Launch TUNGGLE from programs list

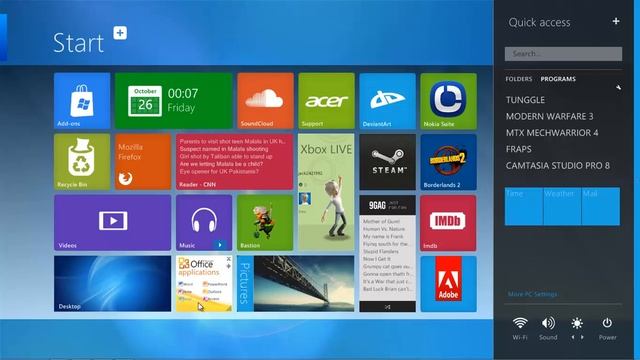point(525,100)
